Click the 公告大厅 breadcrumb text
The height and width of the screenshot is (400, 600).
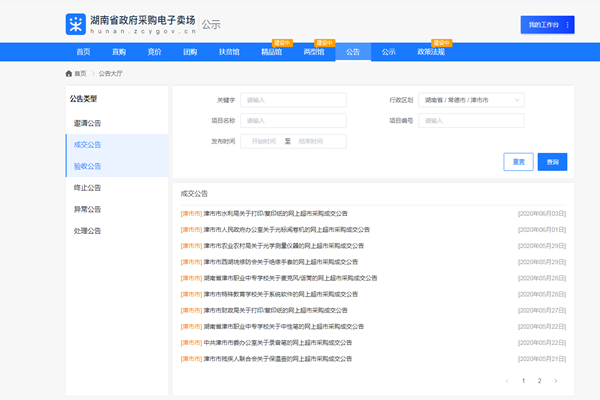pyautogui.click(x=111, y=73)
